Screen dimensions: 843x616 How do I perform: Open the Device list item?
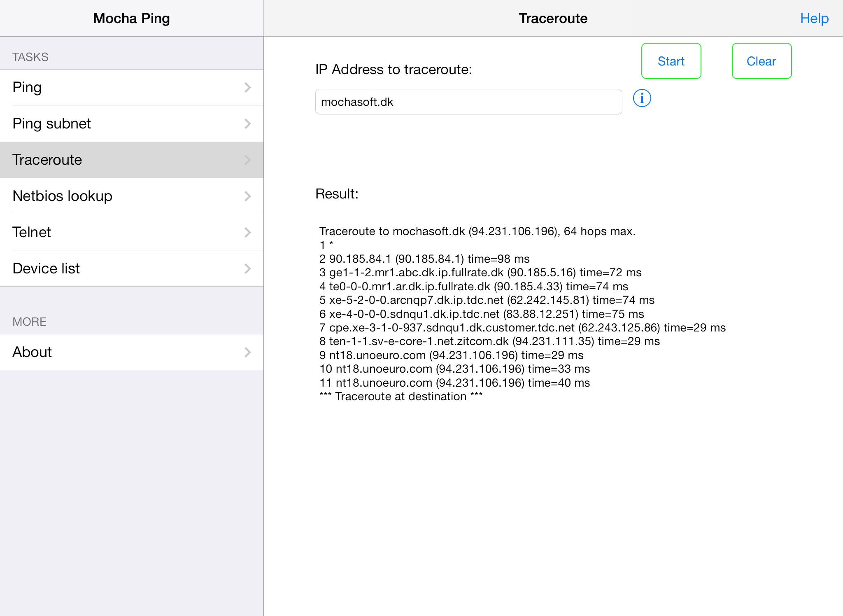(132, 268)
